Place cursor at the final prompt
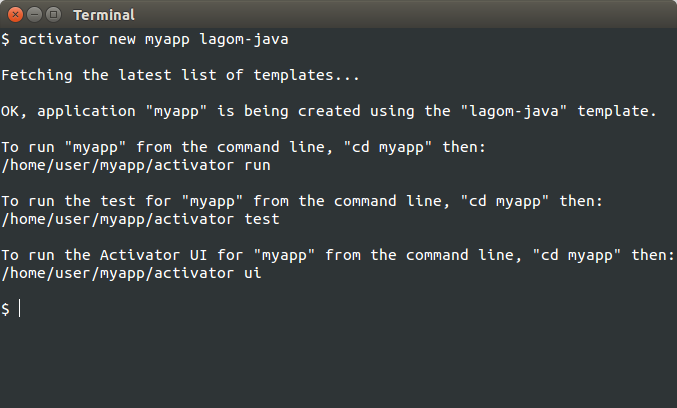 (20, 309)
